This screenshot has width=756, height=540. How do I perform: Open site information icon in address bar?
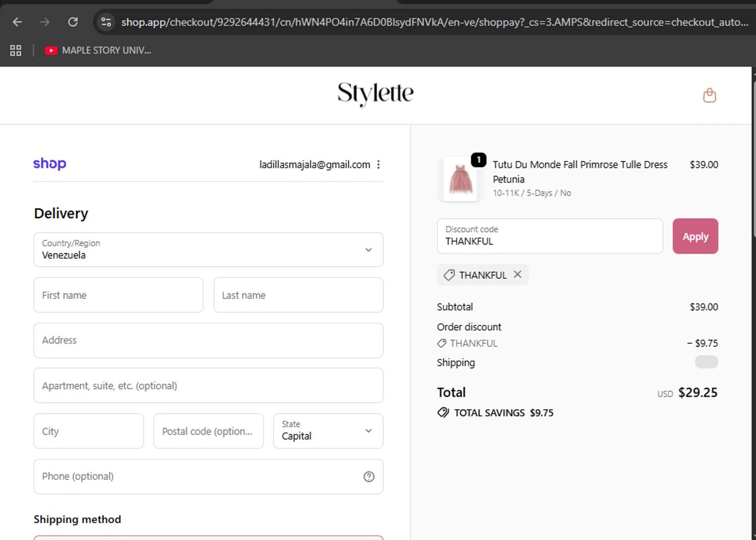(106, 22)
